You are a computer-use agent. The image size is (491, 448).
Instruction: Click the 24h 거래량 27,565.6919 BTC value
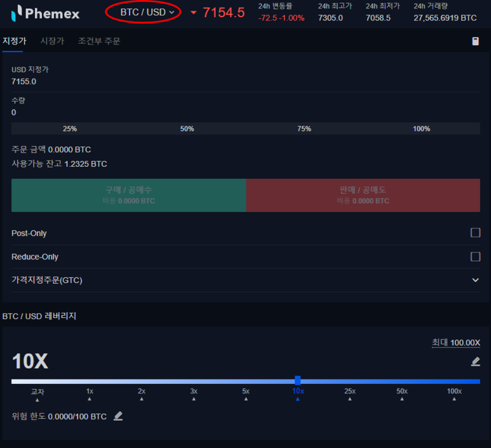445,18
